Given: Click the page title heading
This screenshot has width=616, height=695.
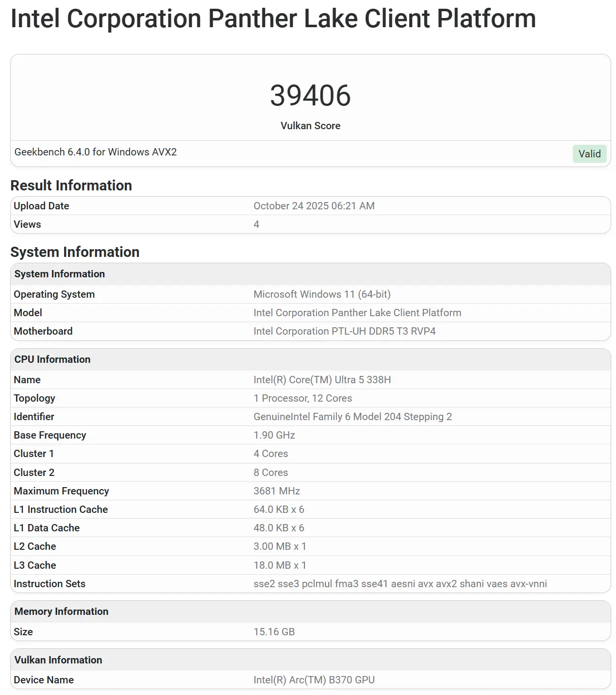Looking at the screenshot, I should point(273,19).
